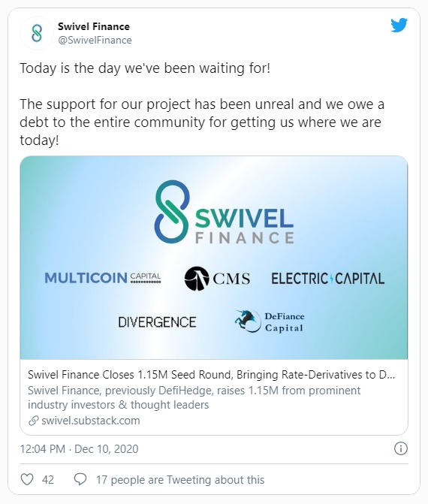428x504 pixels.
Task: Click the DeFiance Capital unicorn logo
Action: tap(270, 321)
